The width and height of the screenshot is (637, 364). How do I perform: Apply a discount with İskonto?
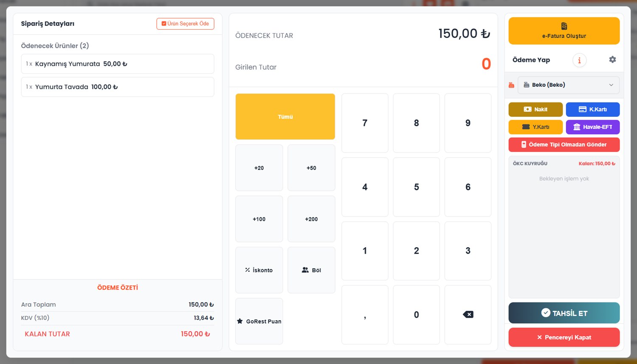click(x=259, y=270)
